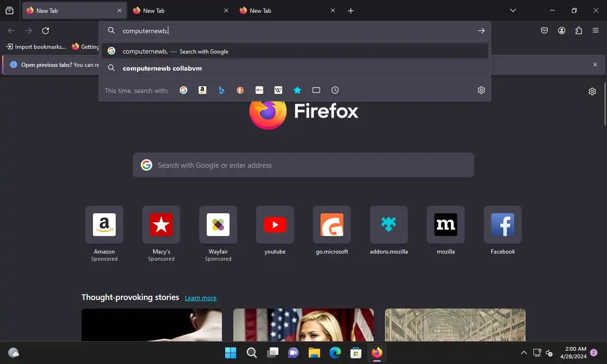Switch to the third New Tab

click(x=288, y=10)
